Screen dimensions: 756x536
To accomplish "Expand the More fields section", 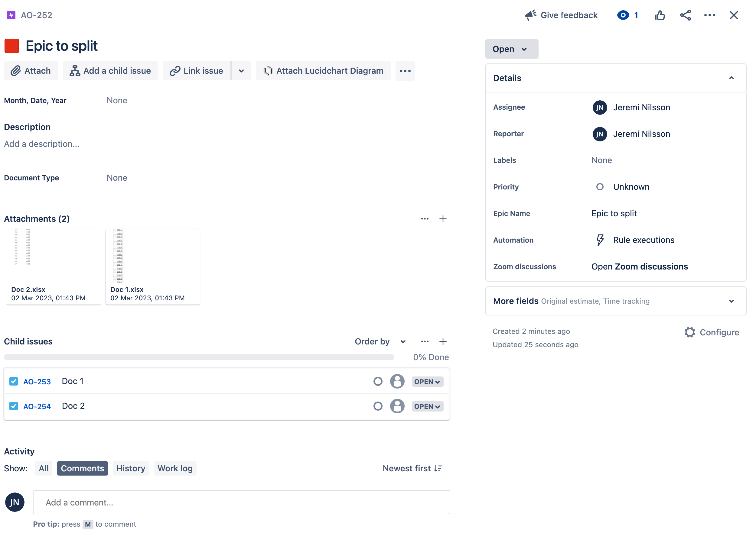I will pos(615,301).
